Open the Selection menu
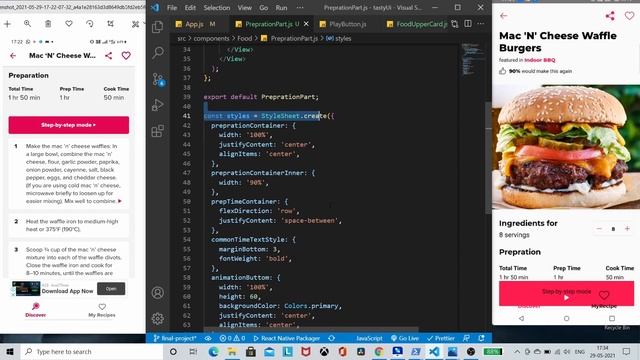Image resolution: width=640 pixels, height=360 pixels. pos(216,7)
